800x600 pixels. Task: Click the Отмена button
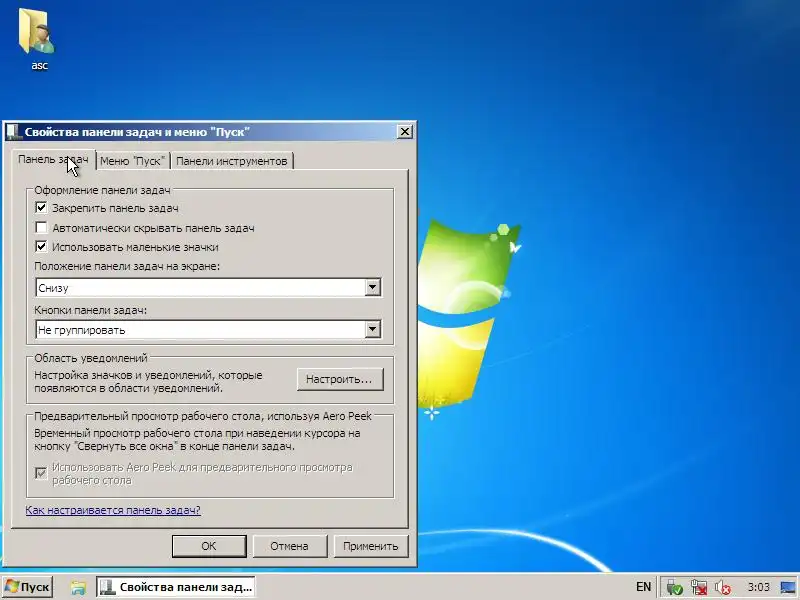tap(289, 546)
